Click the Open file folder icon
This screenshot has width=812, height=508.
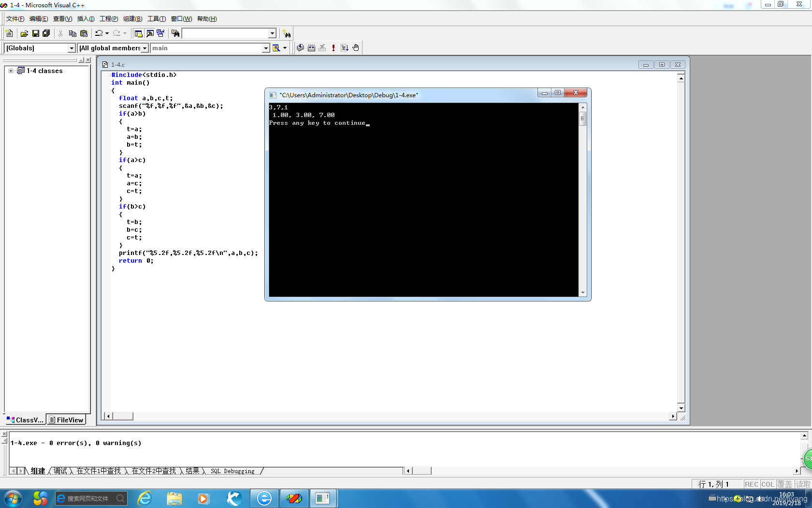(24, 33)
